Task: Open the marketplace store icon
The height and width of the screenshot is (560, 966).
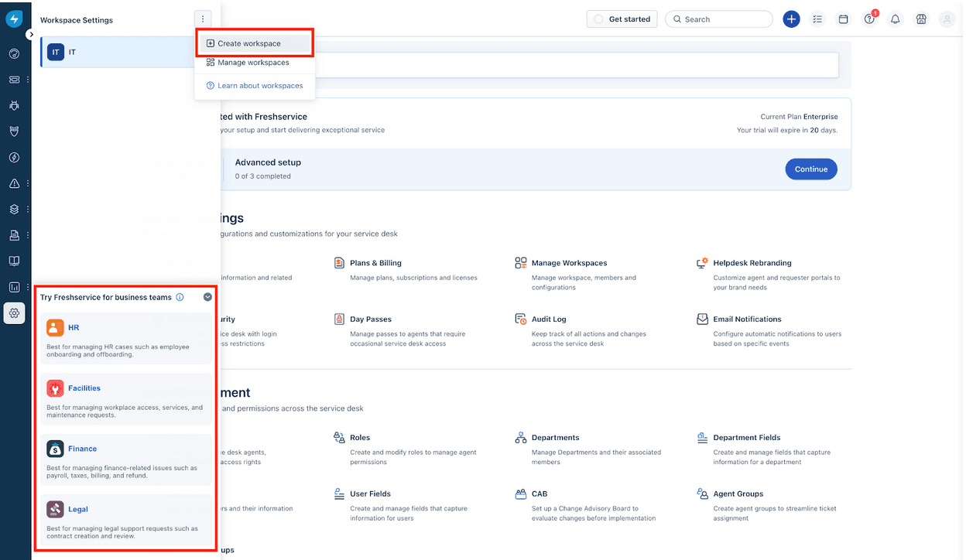Action: (921, 19)
